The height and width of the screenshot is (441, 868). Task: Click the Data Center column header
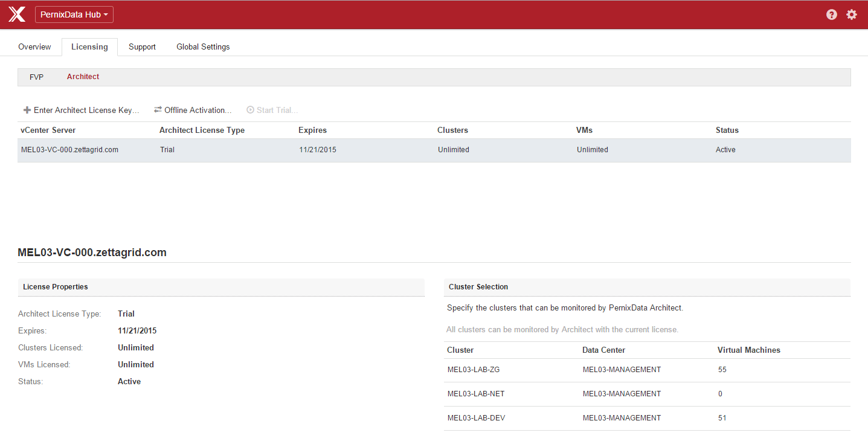pos(603,350)
